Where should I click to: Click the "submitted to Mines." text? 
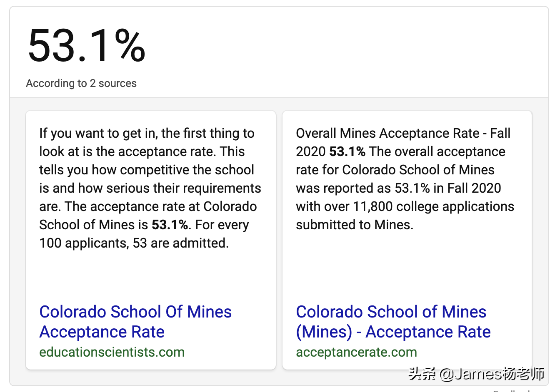(x=355, y=225)
